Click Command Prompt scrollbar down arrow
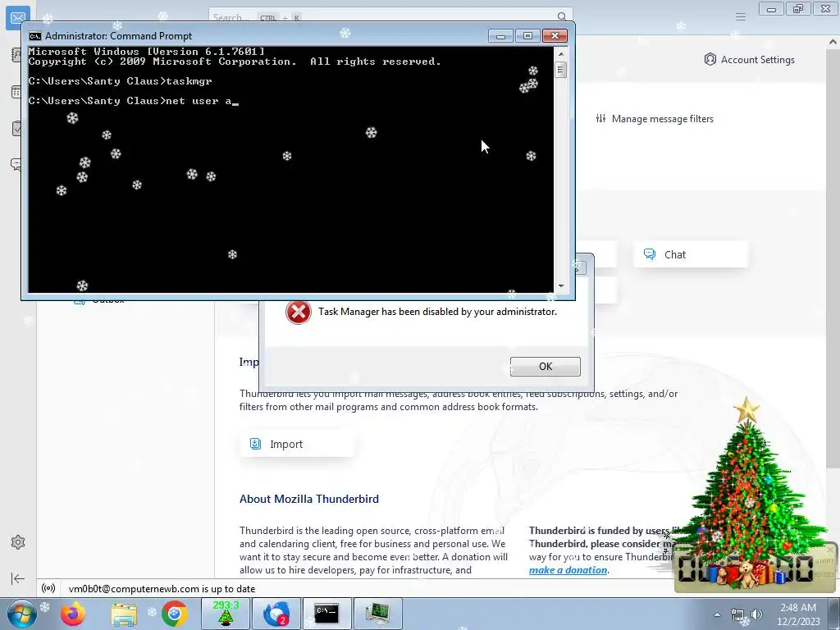The image size is (840, 630). pyautogui.click(x=561, y=286)
